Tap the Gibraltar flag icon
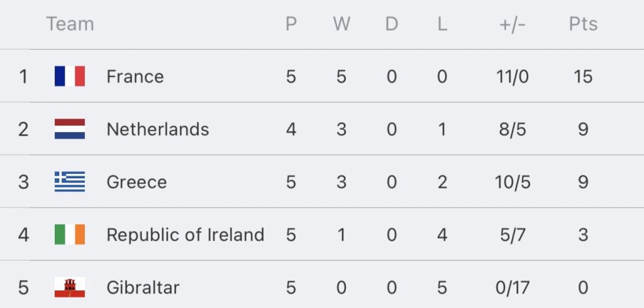The width and height of the screenshot is (644, 308). pos(70,287)
